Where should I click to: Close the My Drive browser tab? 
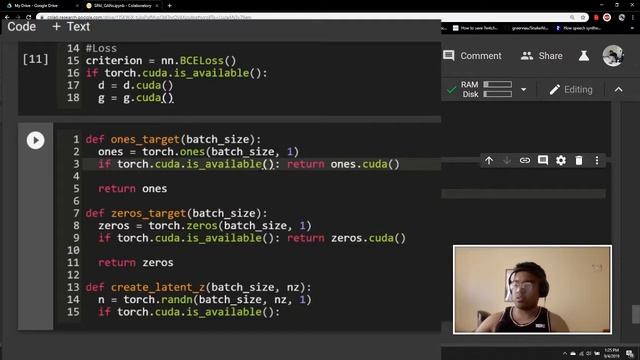tap(77, 6)
